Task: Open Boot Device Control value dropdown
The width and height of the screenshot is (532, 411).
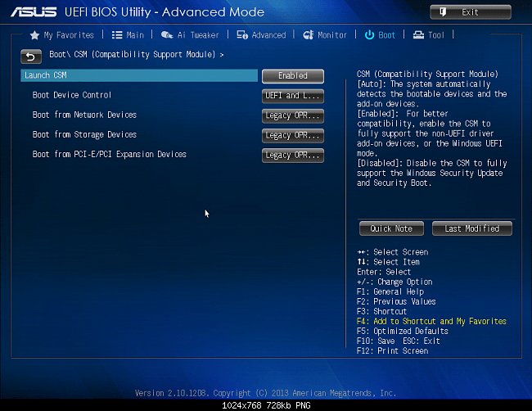Action: click(x=293, y=96)
